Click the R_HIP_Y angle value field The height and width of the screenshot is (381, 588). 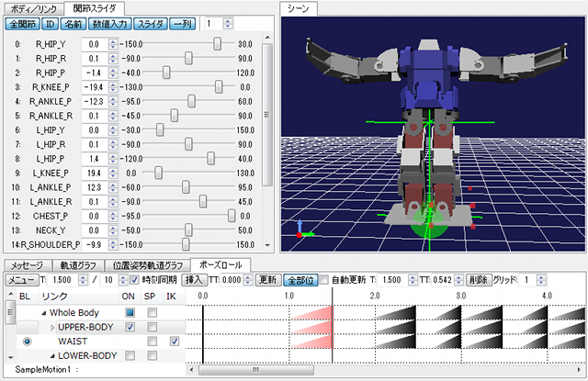(96, 43)
